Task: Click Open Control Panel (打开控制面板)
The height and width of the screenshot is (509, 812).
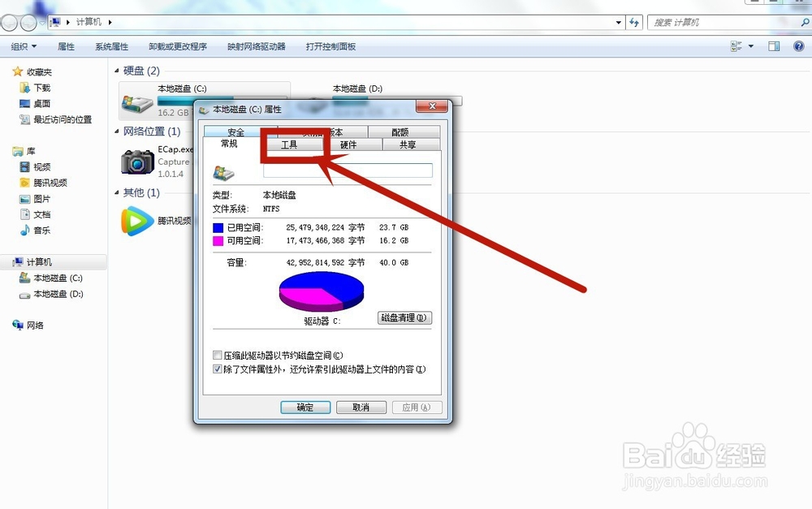Action: click(330, 46)
